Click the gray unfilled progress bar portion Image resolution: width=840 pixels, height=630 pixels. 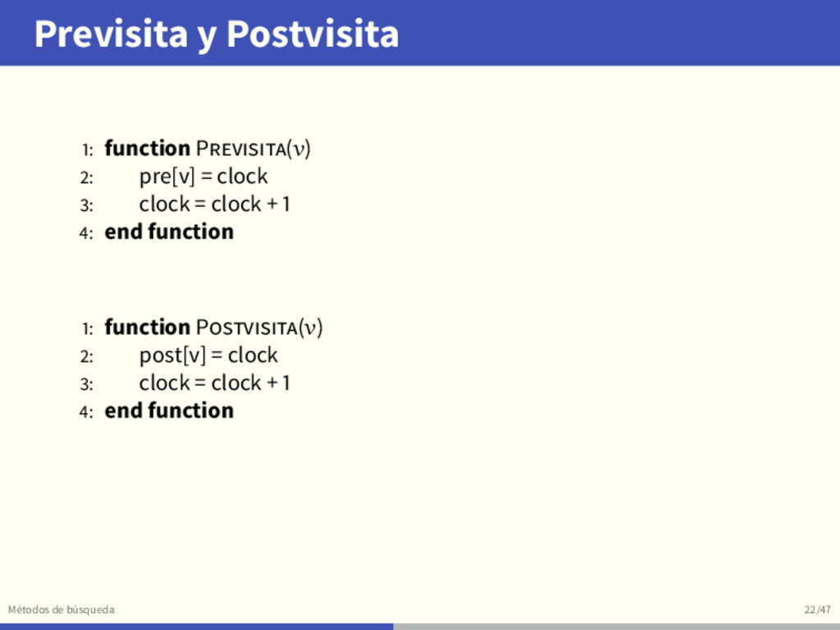pos(617,626)
